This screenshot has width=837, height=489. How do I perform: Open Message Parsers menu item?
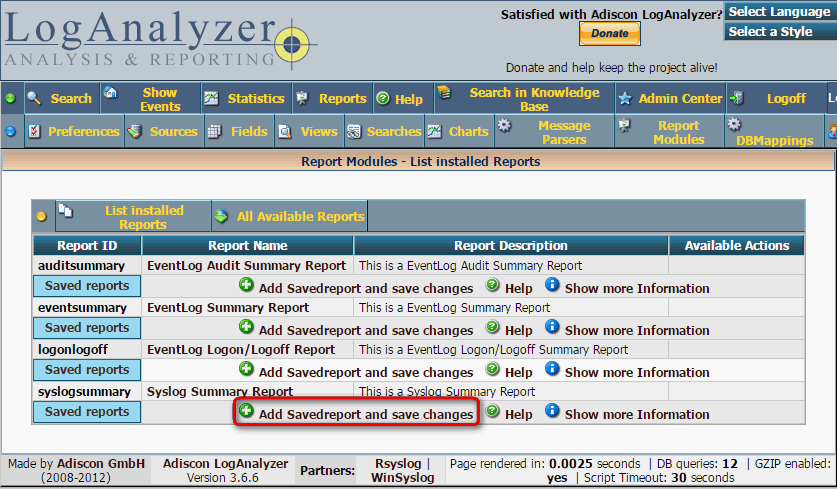564,132
